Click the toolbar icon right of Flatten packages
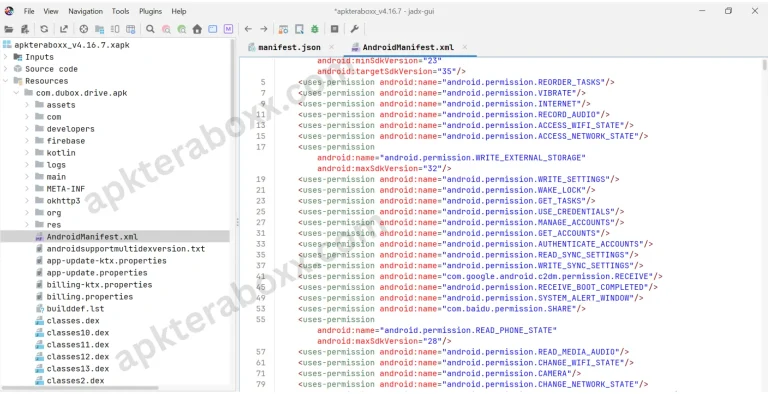Screen dimensions: 768x394 tap(115, 29)
